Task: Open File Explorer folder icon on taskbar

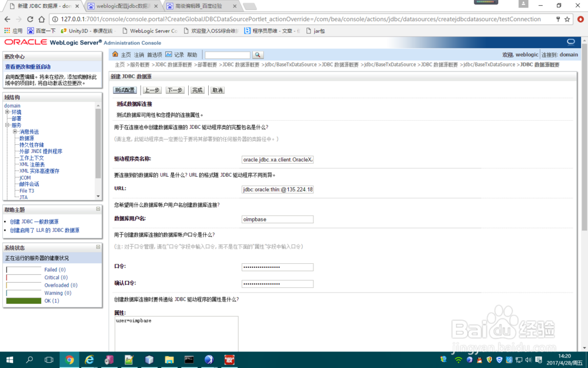Action: pyautogui.click(x=169, y=360)
